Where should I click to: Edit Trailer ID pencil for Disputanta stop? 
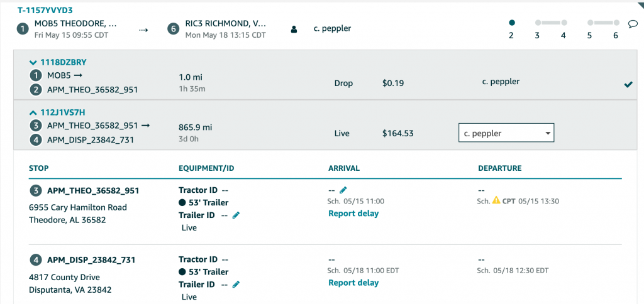click(x=236, y=285)
